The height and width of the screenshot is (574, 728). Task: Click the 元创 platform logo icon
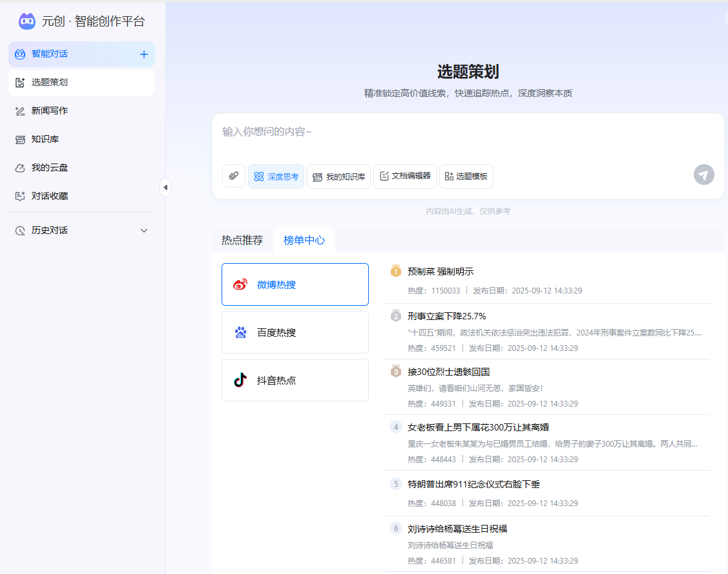click(26, 21)
